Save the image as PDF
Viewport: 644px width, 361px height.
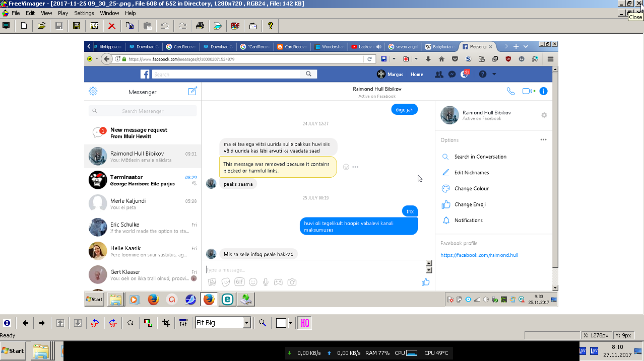tap(94, 25)
